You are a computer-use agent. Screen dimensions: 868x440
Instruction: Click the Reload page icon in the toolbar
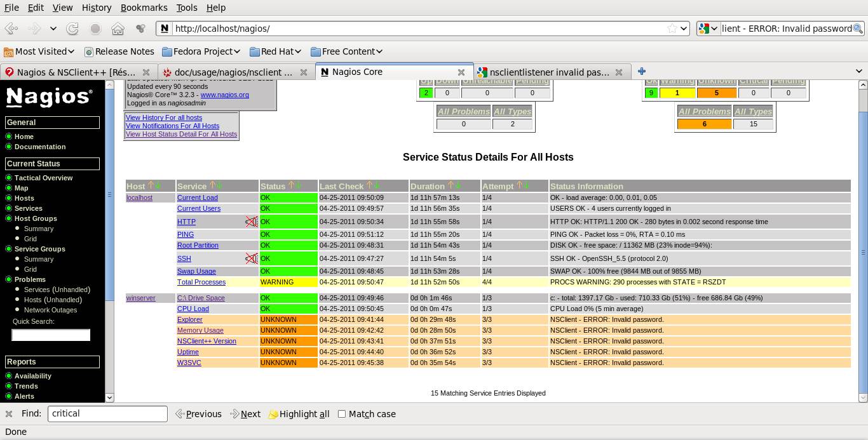(72, 29)
